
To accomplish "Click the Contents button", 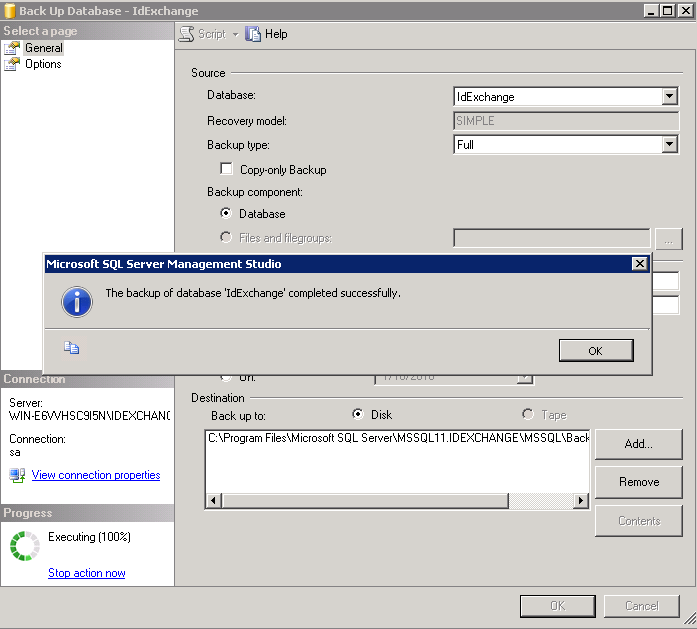I will (x=638, y=521).
